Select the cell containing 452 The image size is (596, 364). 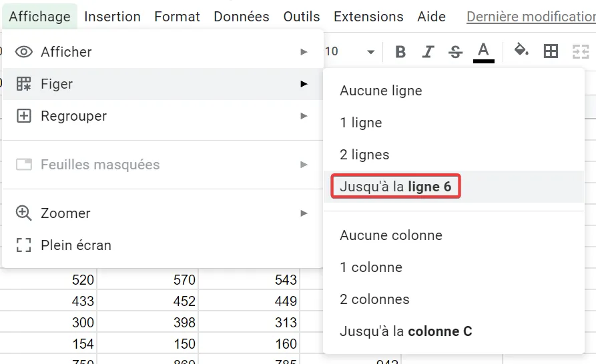coord(147,301)
